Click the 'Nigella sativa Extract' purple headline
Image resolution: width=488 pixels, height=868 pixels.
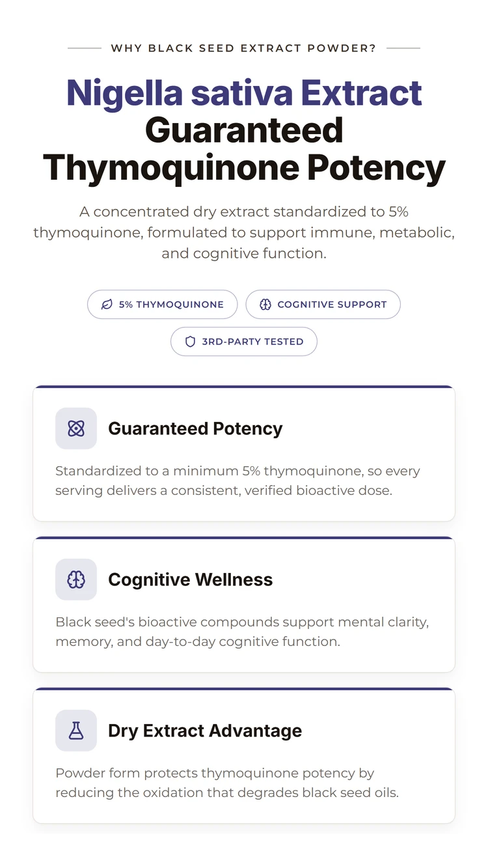(x=244, y=92)
